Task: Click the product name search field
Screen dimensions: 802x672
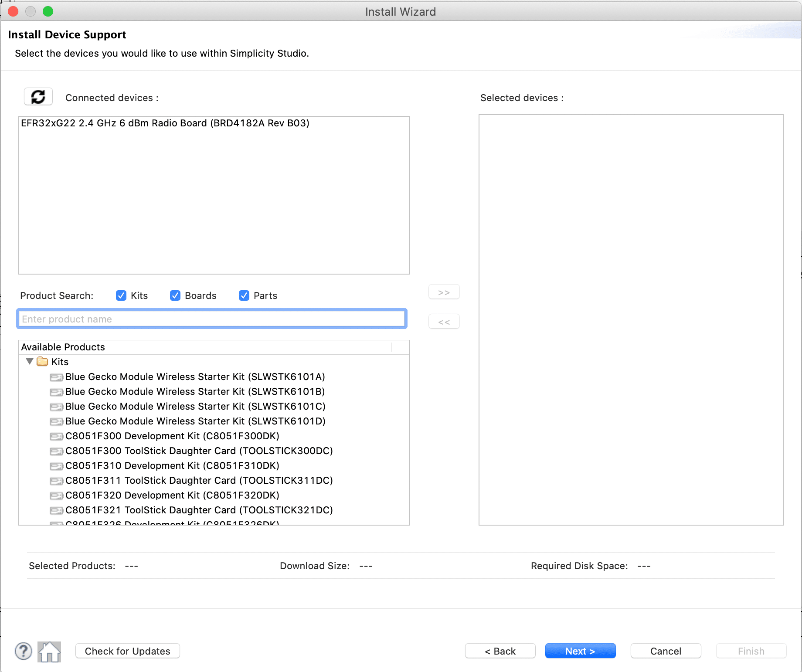Action: point(212,319)
